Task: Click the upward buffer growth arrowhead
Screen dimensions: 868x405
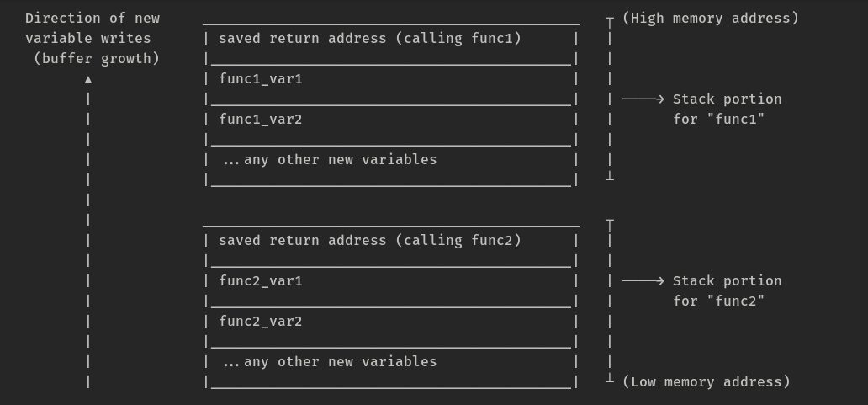Action: coord(88,79)
